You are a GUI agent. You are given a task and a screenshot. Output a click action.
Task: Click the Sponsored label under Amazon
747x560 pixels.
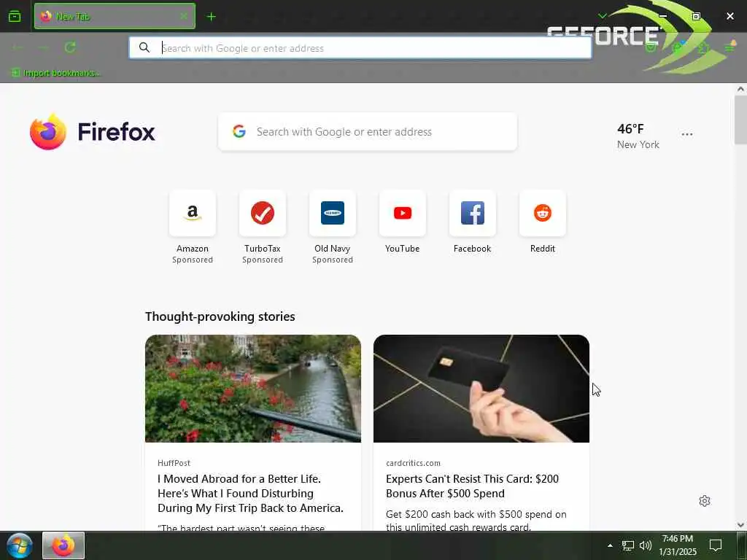point(193,260)
